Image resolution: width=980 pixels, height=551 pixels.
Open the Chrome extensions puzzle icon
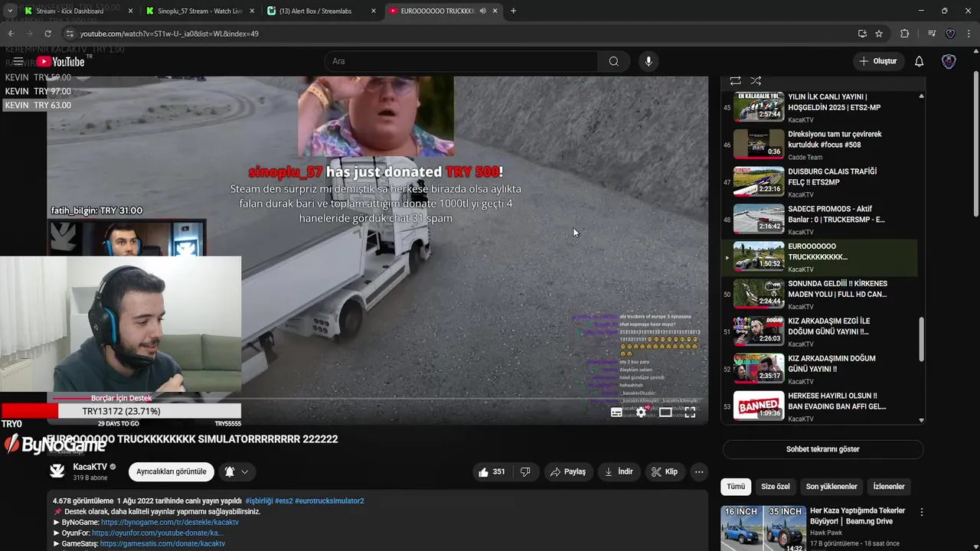coord(904,34)
